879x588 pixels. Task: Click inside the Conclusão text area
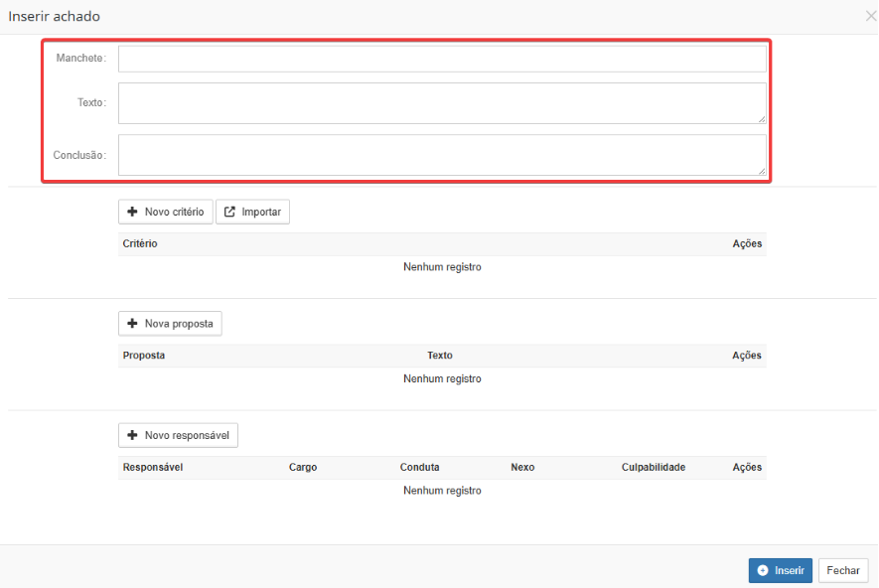click(x=442, y=155)
